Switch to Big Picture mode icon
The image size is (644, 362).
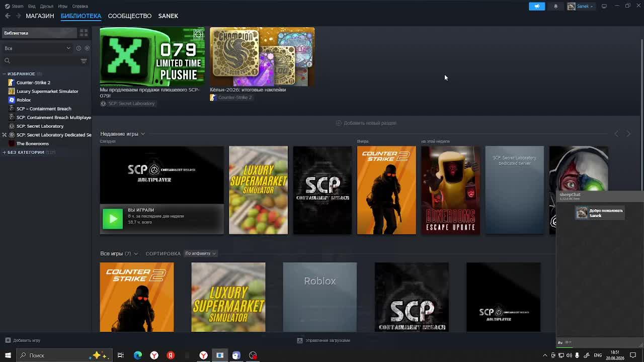(604, 6)
